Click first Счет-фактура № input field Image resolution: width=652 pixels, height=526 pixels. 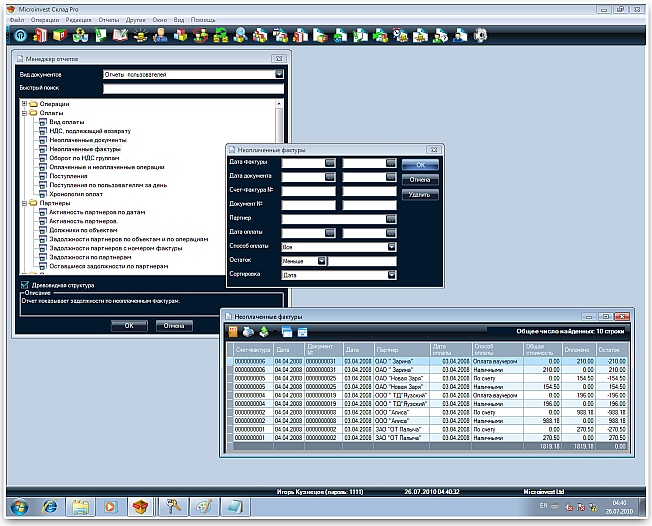click(x=309, y=191)
